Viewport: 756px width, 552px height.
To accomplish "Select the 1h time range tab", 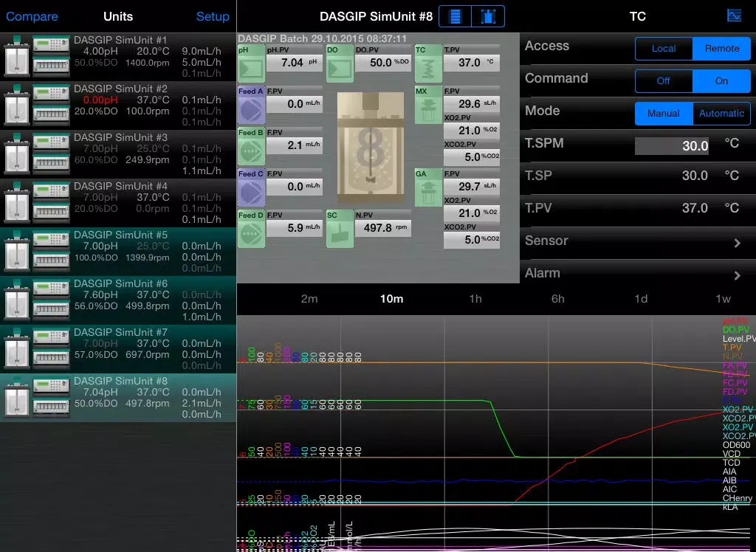I will pyautogui.click(x=475, y=299).
